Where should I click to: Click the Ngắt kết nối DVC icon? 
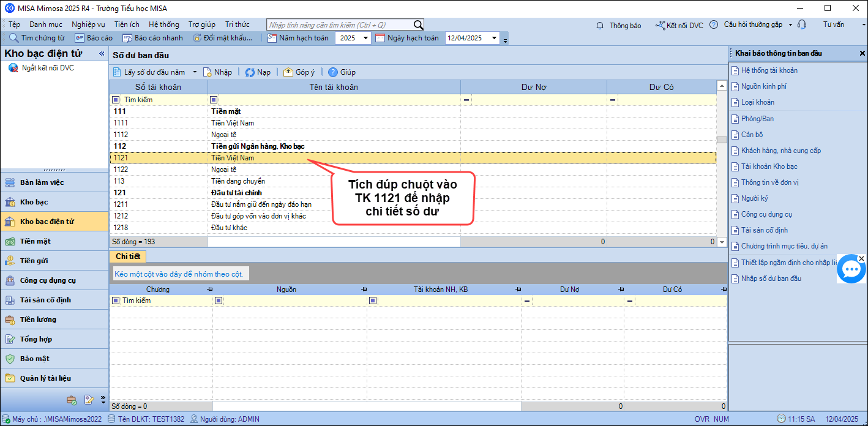click(x=13, y=68)
